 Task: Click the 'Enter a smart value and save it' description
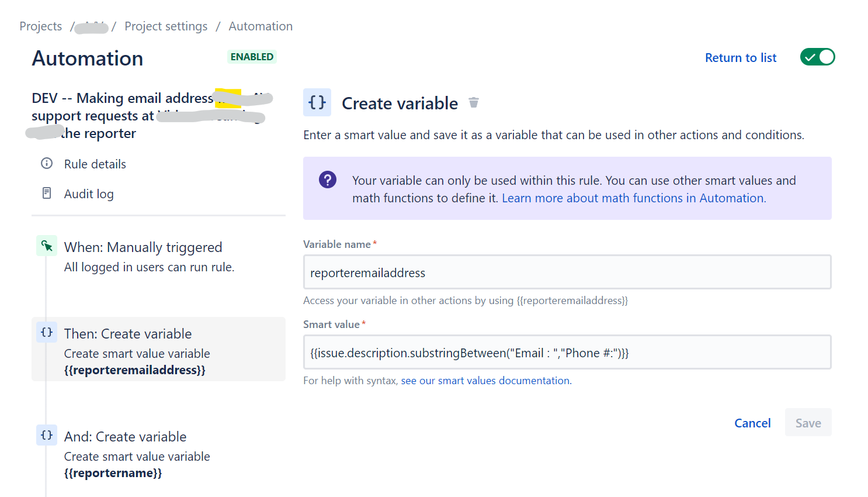pyautogui.click(x=554, y=135)
